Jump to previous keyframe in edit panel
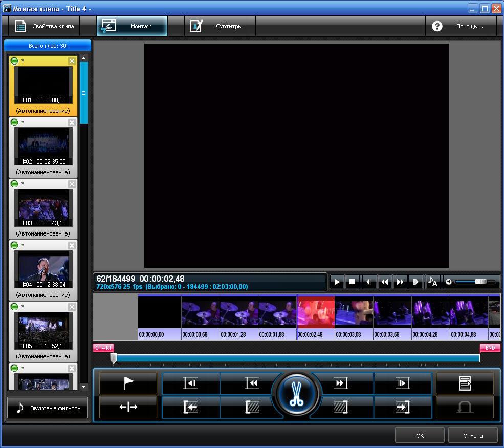 [x=252, y=383]
